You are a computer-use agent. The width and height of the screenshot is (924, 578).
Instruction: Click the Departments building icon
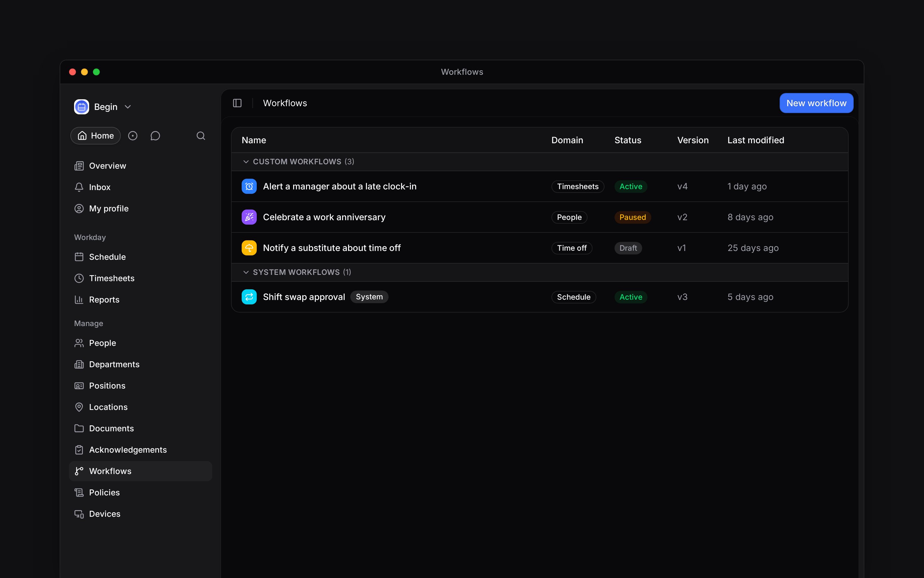pyautogui.click(x=79, y=364)
